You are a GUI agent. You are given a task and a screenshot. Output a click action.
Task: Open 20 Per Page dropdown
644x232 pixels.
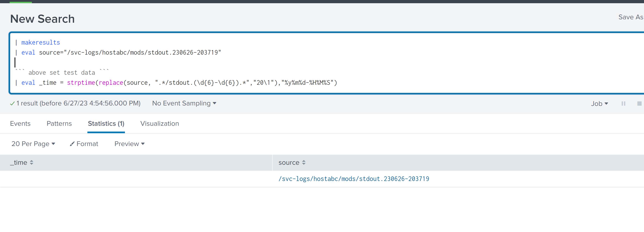[x=33, y=144]
